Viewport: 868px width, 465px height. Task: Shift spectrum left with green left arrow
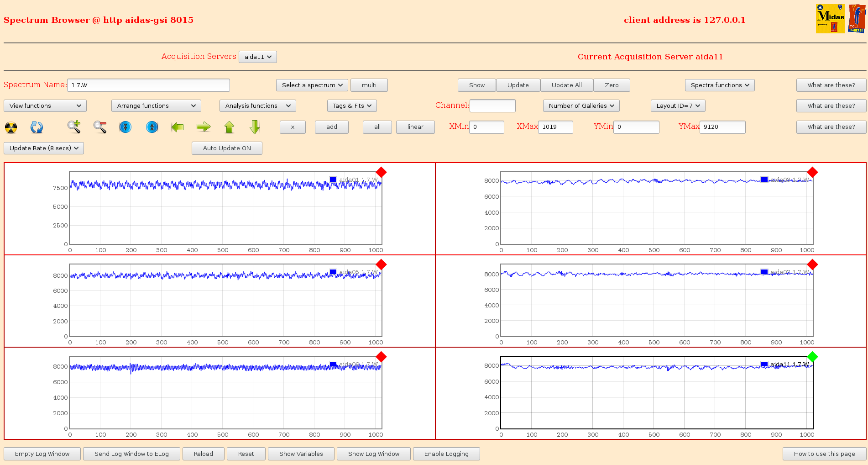pos(178,127)
